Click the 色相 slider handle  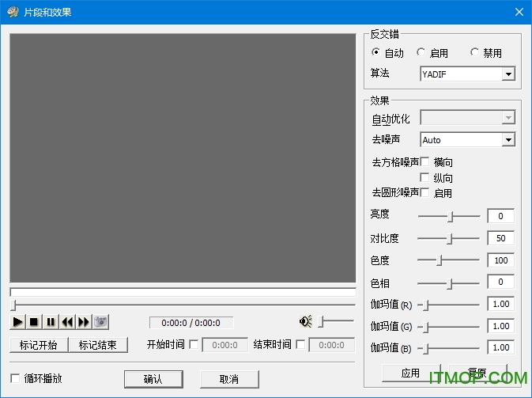pyautogui.click(x=450, y=283)
